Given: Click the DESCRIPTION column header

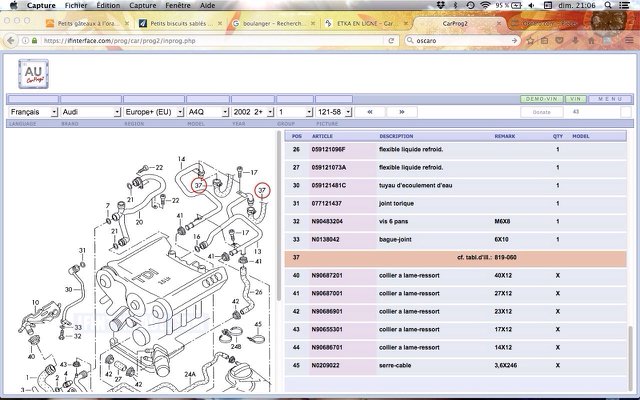Looking at the screenshot, I should (396, 136).
